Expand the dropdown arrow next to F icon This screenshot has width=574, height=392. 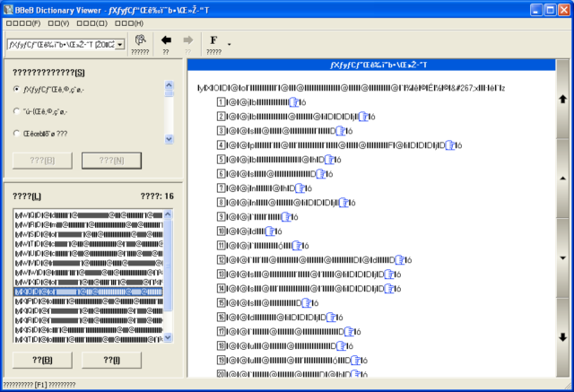[x=230, y=44]
